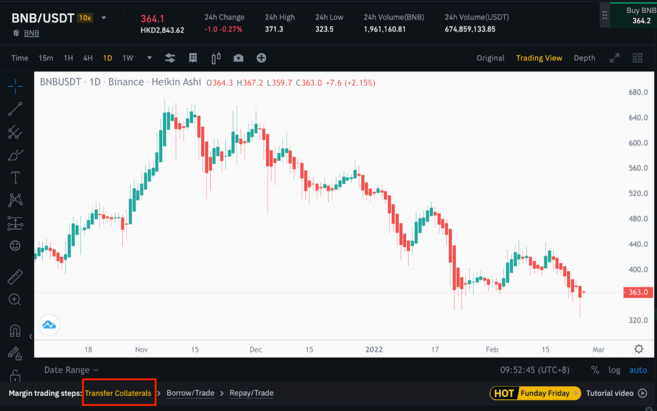Click the Transfer Collaterals link
The width and height of the screenshot is (657, 411).
(x=118, y=393)
